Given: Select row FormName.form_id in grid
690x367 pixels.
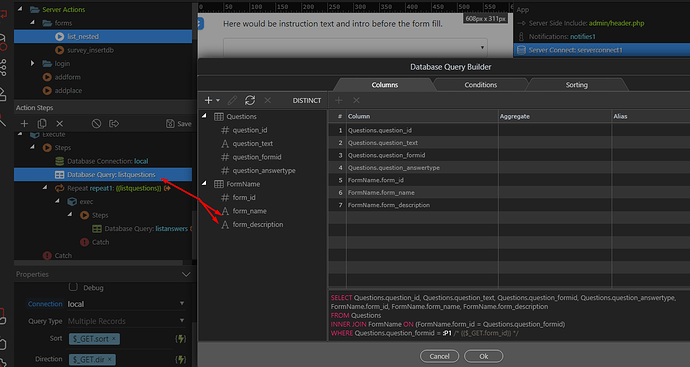Looking at the screenshot, I should pyautogui.click(x=509, y=180).
